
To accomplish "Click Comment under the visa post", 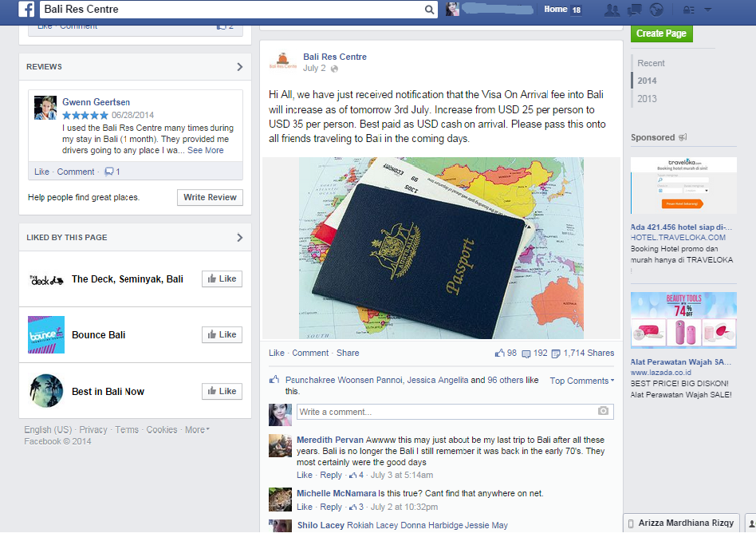I will click(x=310, y=353).
